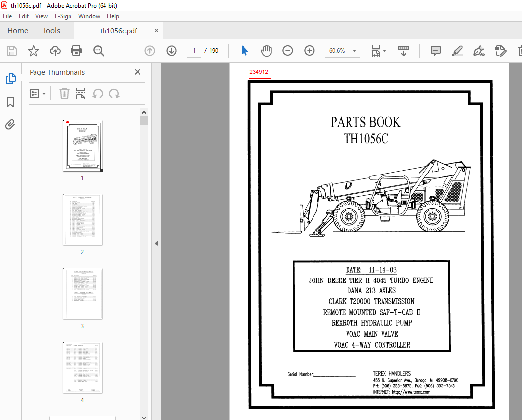The height and width of the screenshot is (420, 522).
Task: Click the total pages 190 label
Action: click(x=214, y=51)
